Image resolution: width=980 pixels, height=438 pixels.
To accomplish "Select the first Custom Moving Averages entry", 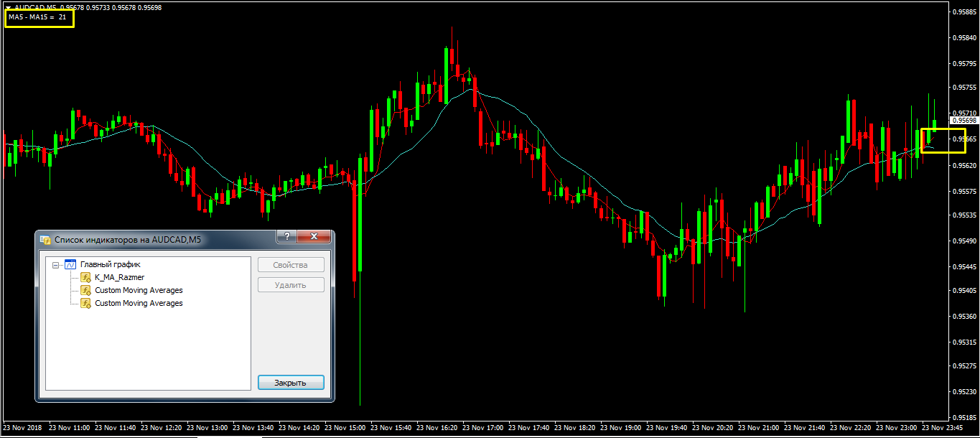I will click(x=139, y=291).
